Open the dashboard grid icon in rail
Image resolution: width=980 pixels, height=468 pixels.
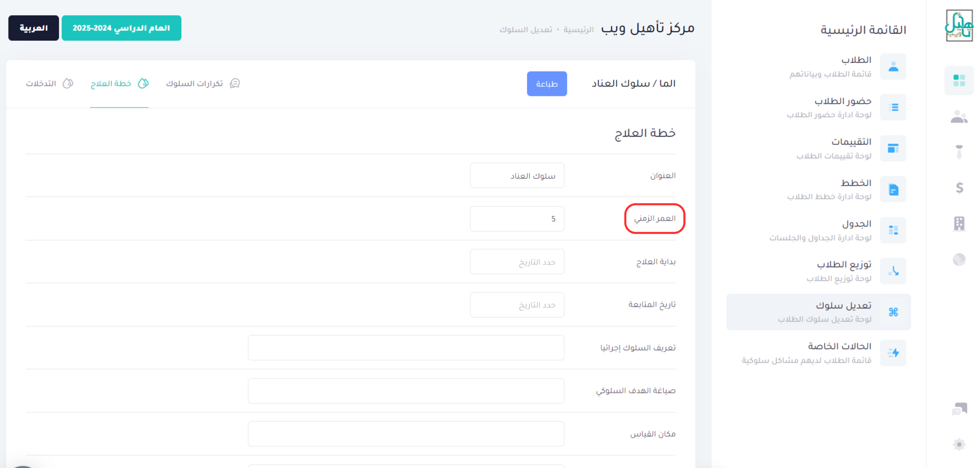click(959, 80)
